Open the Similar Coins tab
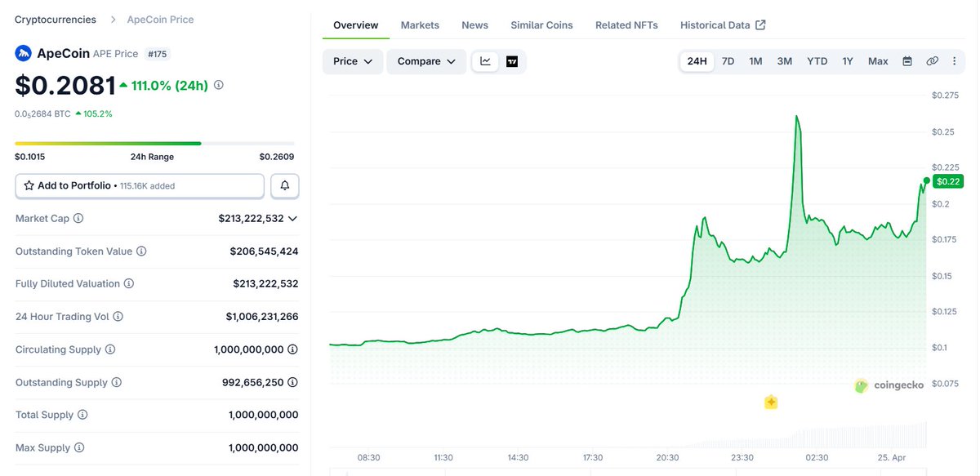Screen dimensions: 980x476 tap(541, 25)
